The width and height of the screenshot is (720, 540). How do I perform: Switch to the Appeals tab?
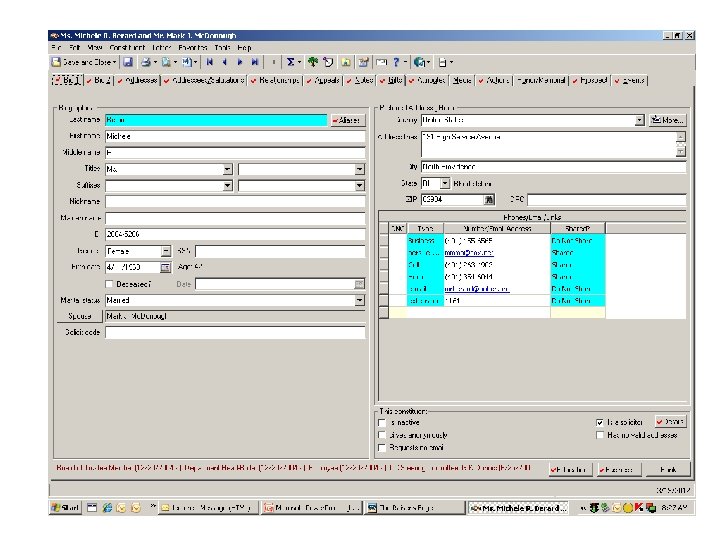[323, 80]
